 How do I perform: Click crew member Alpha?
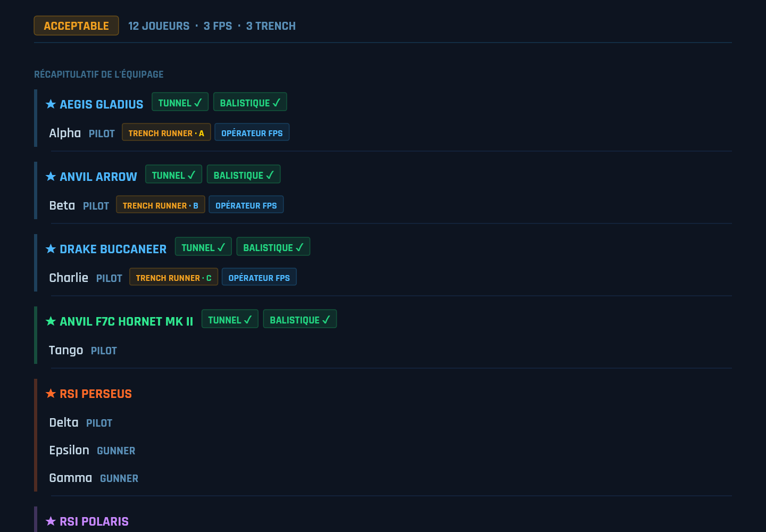pyautogui.click(x=65, y=133)
